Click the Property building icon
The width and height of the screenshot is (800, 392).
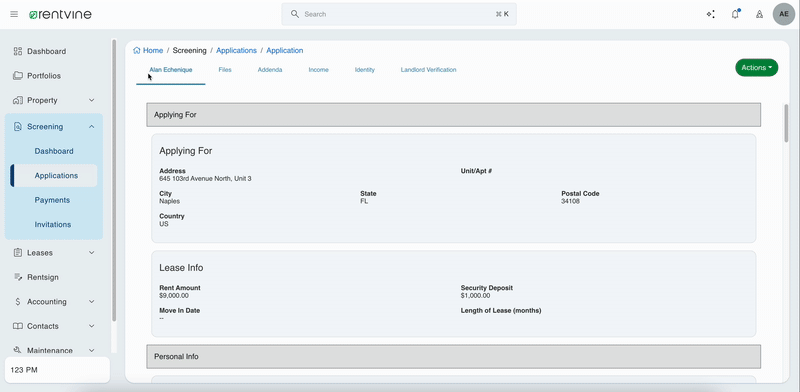pos(18,100)
